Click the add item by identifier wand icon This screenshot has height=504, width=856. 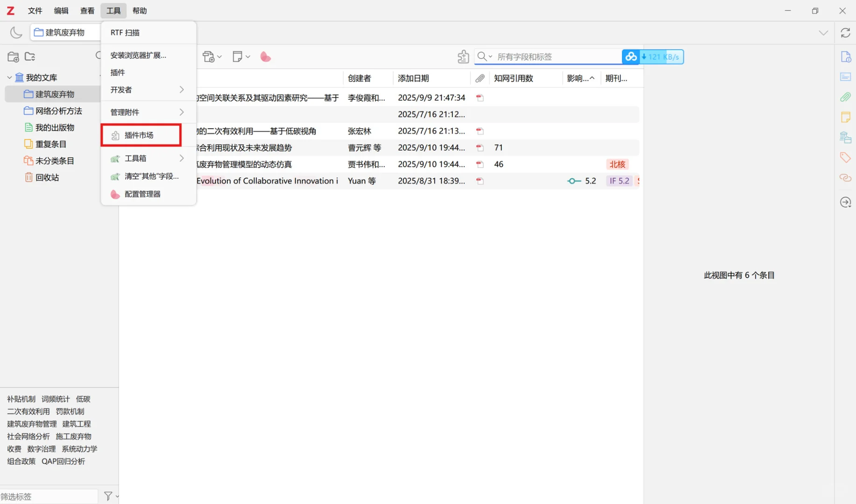click(x=463, y=56)
